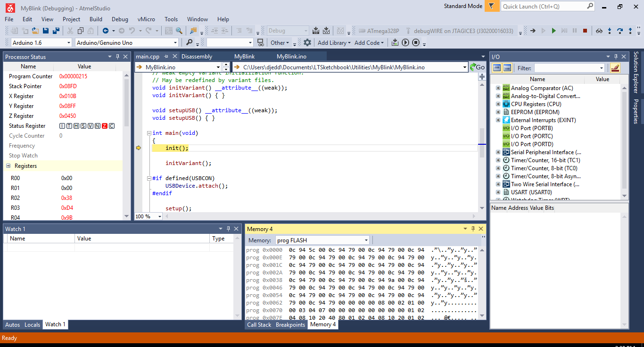This screenshot has width=644, height=347.
Task: Toggle the V flag in Status Register
Action: 91,126
